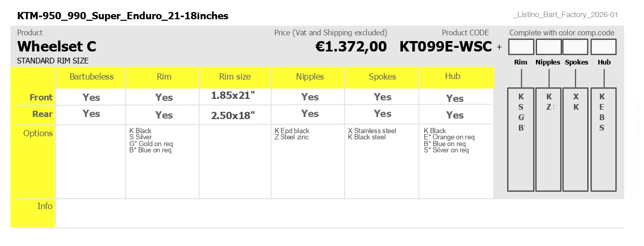Click the Rear row label
The image size is (644, 246).
(x=42, y=114)
